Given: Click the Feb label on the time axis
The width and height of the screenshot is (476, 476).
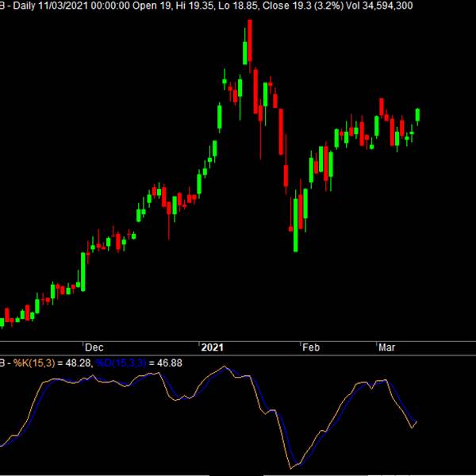Looking at the screenshot, I should point(311,347).
